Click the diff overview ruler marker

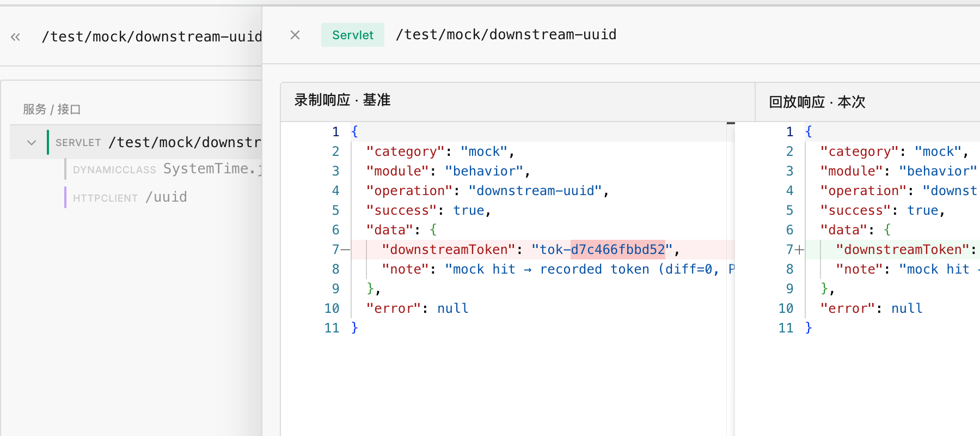[x=731, y=123]
